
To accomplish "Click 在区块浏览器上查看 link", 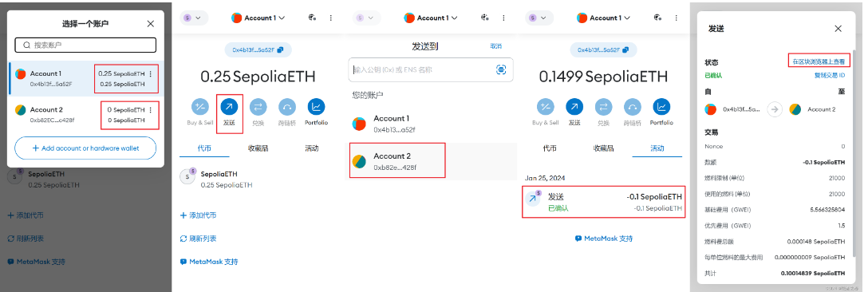I will pos(819,61).
